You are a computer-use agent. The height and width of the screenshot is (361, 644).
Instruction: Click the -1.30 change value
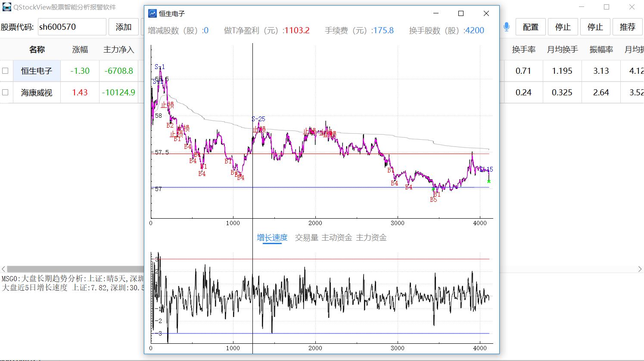[80, 71]
